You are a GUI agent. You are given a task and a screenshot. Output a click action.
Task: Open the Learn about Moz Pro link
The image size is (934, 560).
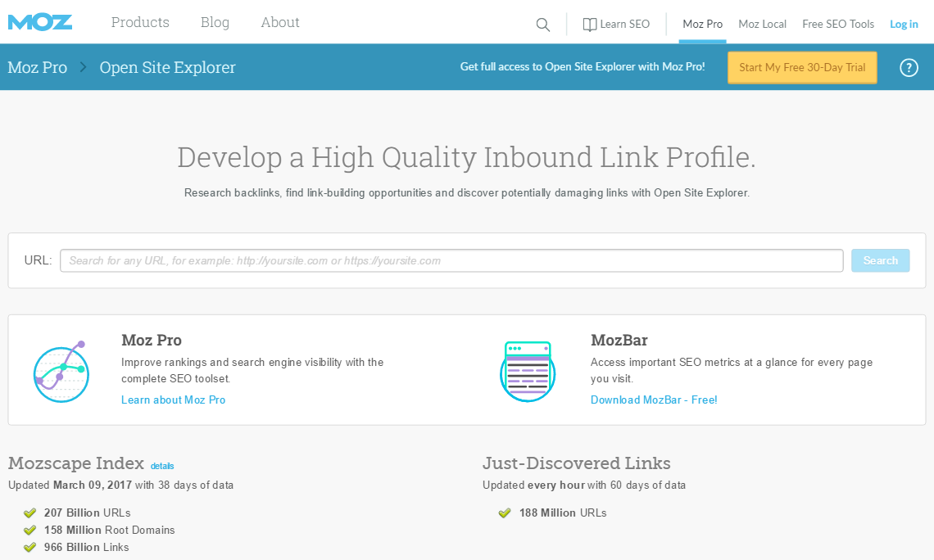[x=173, y=400]
